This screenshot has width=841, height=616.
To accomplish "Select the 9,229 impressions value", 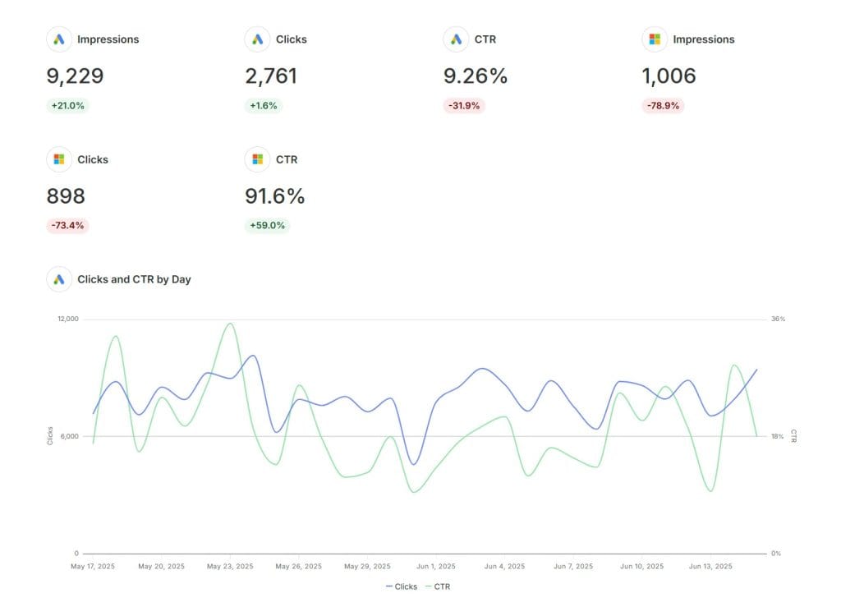I will pos(75,76).
